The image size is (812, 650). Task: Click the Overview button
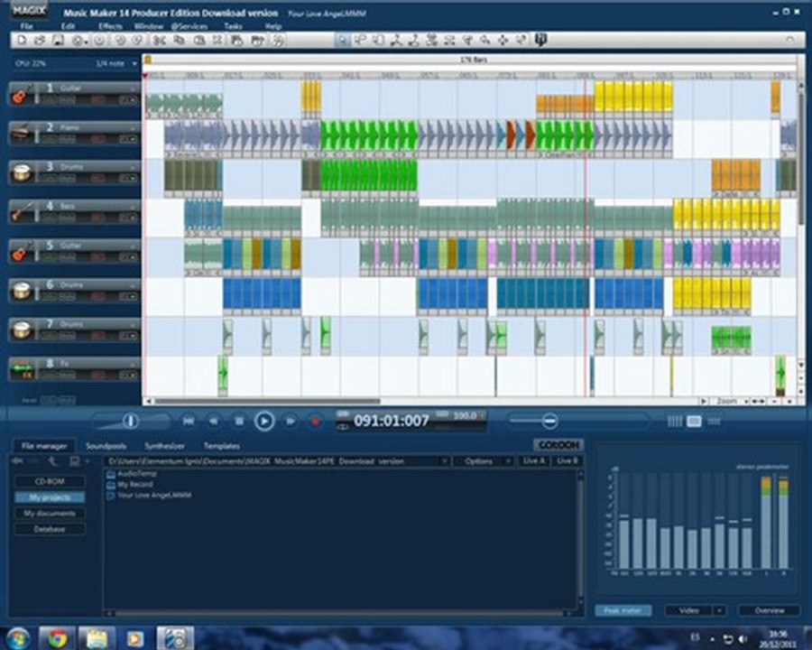pyautogui.click(x=769, y=611)
